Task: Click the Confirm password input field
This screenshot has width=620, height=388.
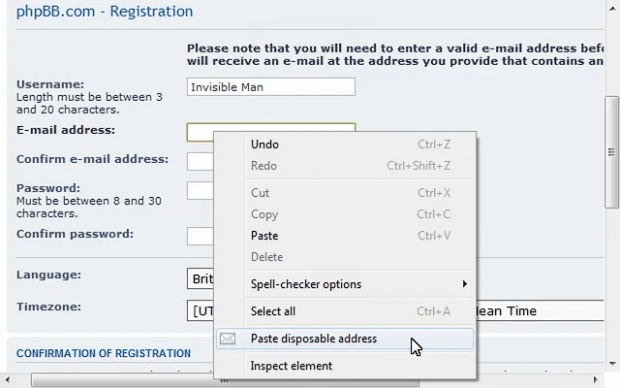Action: point(200,236)
